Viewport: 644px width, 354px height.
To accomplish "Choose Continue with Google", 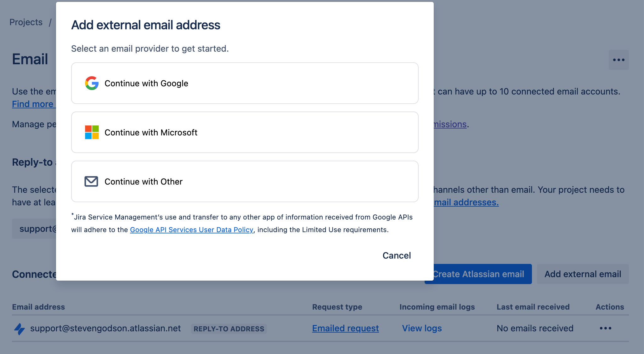I will 245,83.
